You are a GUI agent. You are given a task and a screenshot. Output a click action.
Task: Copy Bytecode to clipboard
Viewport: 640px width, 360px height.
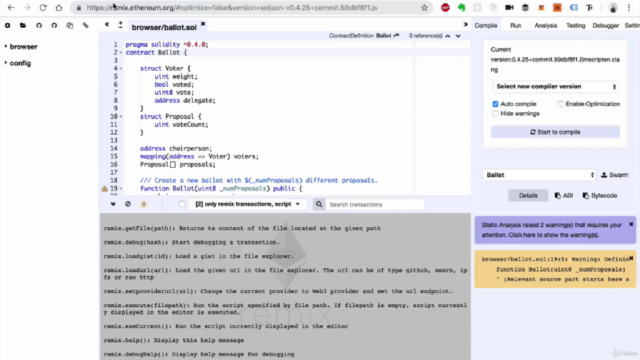pyautogui.click(x=600, y=196)
